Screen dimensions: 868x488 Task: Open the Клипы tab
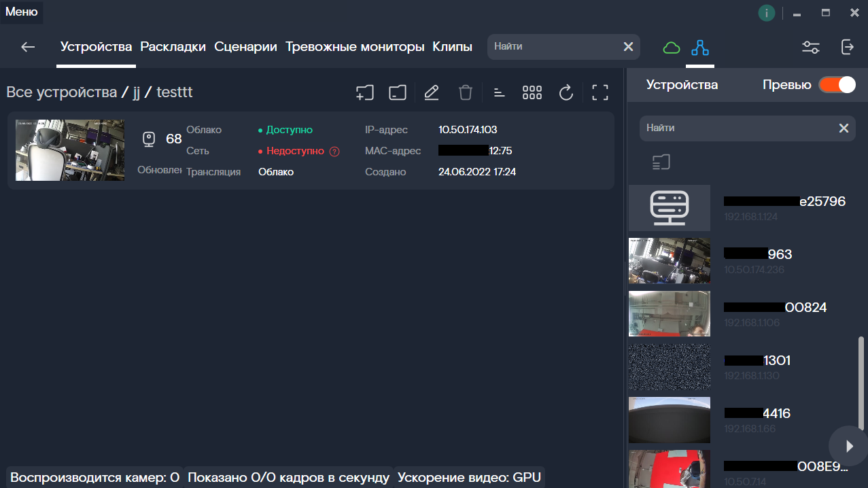pyautogui.click(x=452, y=47)
